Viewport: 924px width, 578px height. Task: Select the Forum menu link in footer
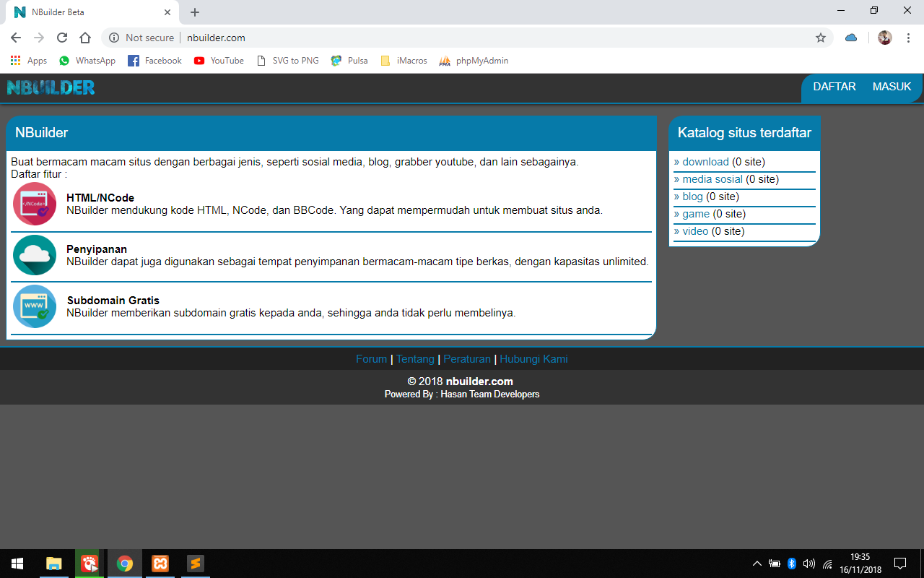[370, 358]
